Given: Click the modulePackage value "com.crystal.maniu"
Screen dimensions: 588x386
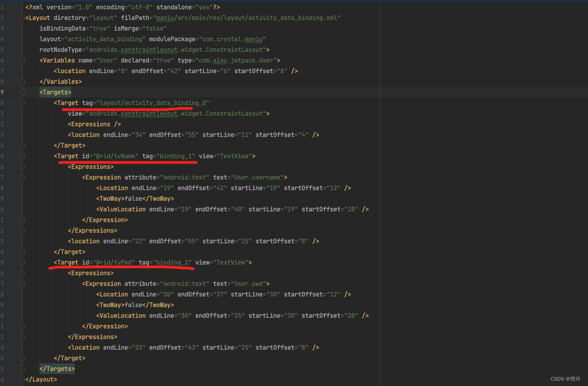Looking at the screenshot, I should (232, 39).
